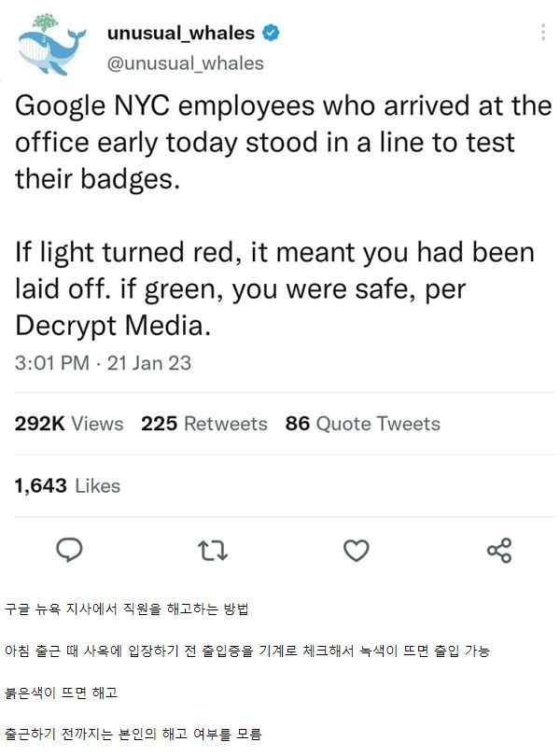Share the tweet via the share icon
This screenshot has width=560, height=756.
point(499,551)
